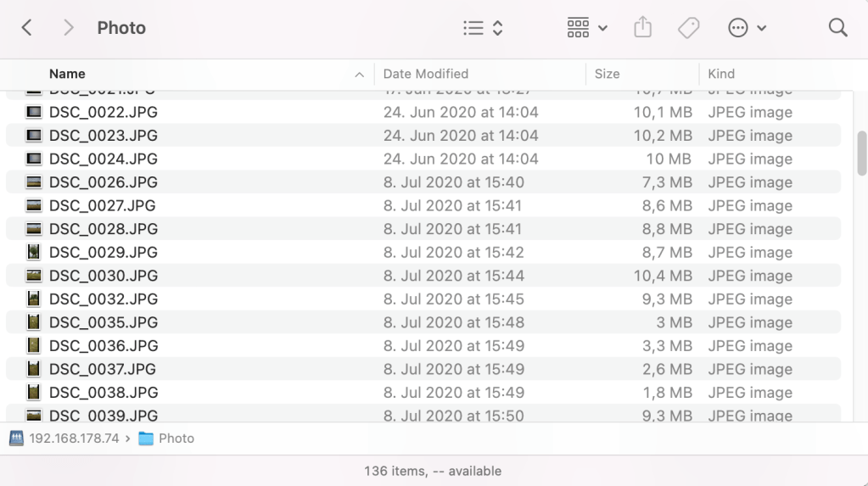The width and height of the screenshot is (868, 486).
Task: Click the DSC_0036.JPG thumbnail icon
Action: pyautogui.click(x=34, y=346)
